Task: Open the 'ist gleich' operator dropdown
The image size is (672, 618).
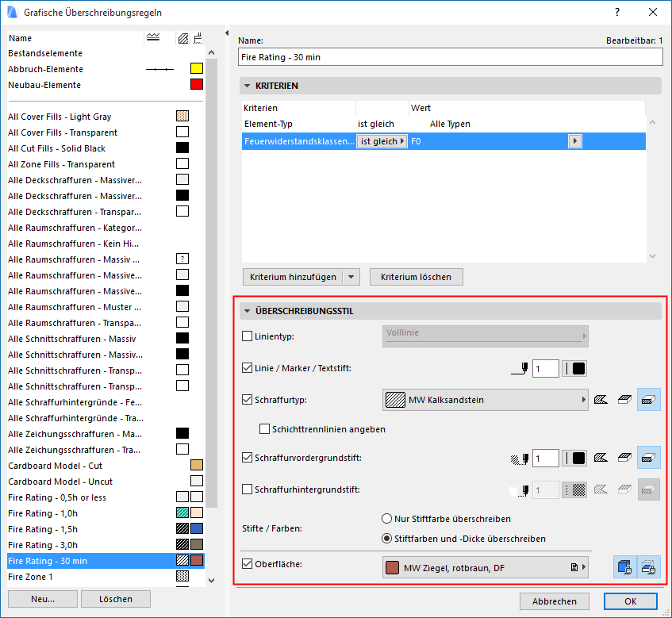Action: 382,141
